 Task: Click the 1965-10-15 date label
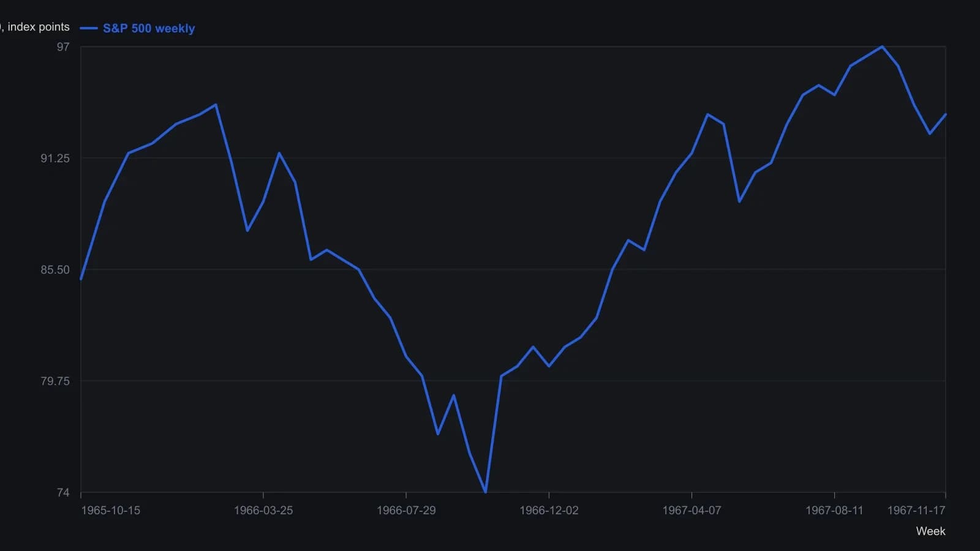click(x=111, y=511)
